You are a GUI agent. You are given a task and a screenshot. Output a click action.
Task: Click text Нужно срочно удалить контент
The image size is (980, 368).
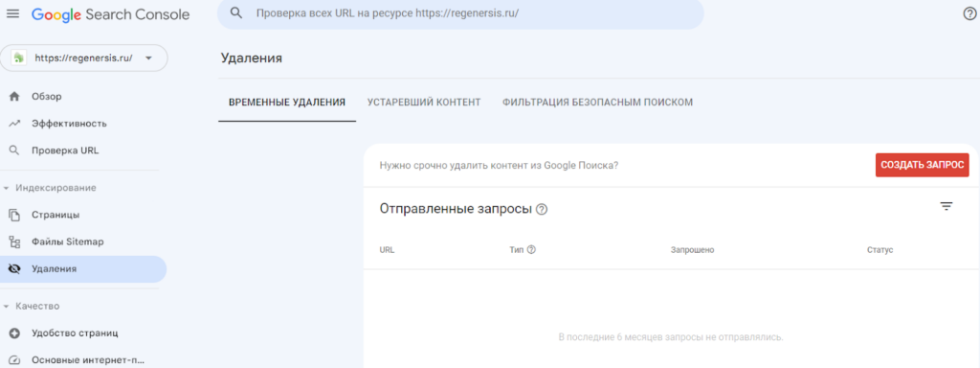point(499,165)
